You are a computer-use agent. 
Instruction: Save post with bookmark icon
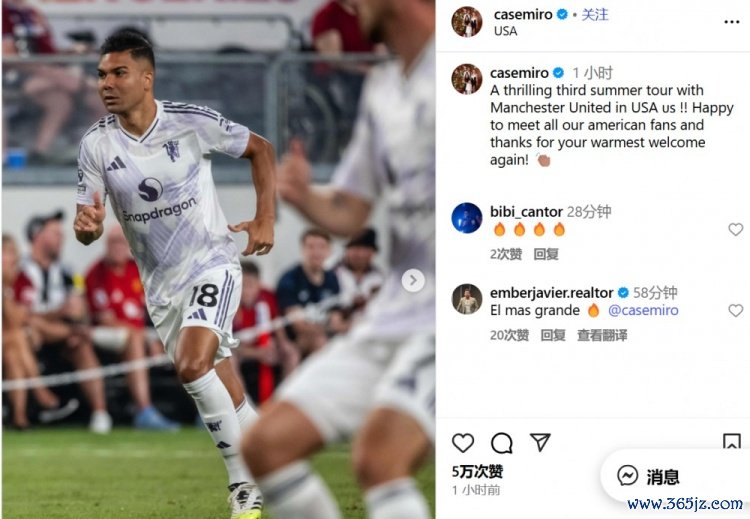pos(732,441)
